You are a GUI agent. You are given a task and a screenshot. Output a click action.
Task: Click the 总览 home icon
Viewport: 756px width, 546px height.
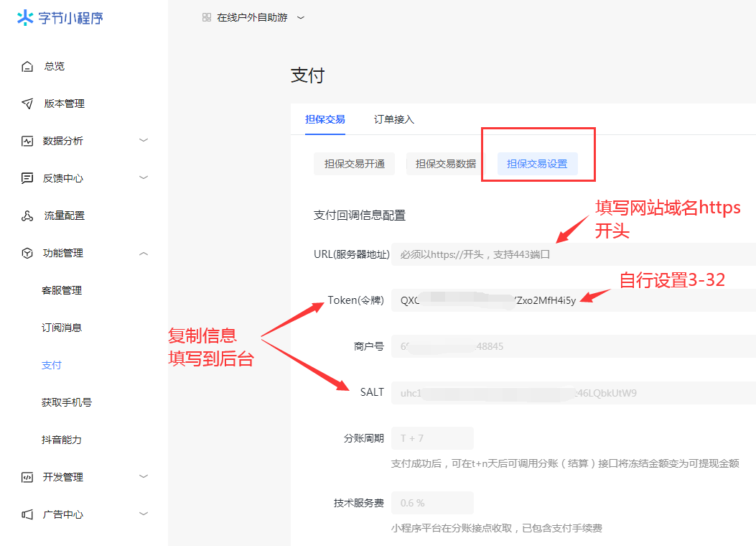[x=27, y=66]
